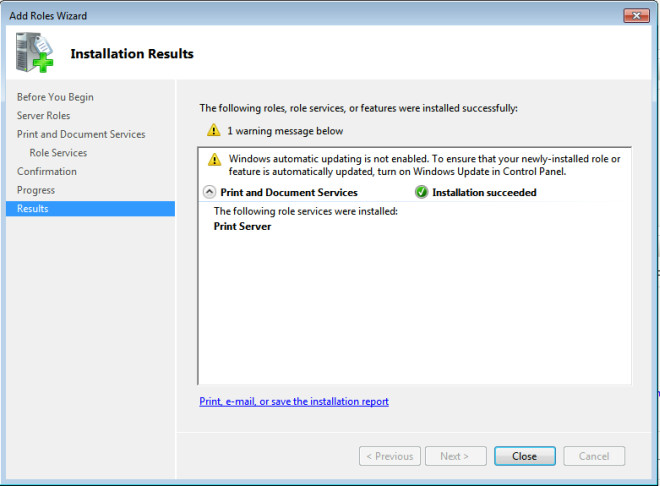Open Print, e-mail, or save the installation report link

click(294, 401)
